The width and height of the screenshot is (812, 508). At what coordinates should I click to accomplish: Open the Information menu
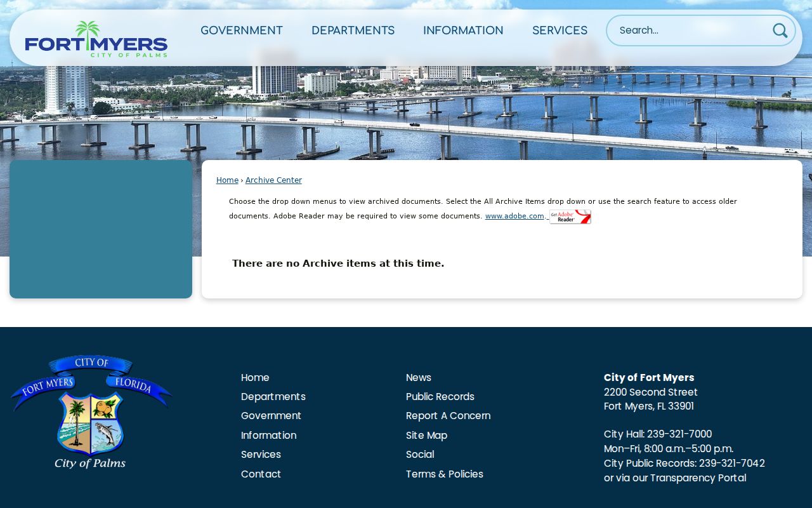coord(463,30)
